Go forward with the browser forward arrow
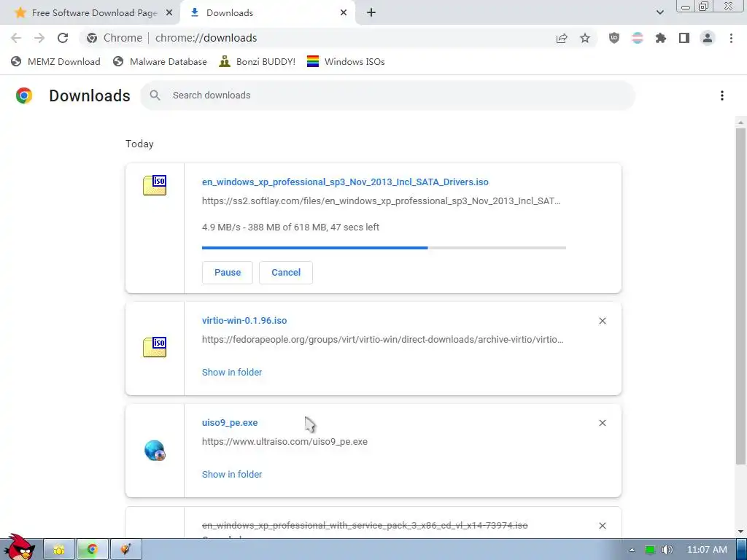This screenshot has height=560, width=747. [x=39, y=38]
